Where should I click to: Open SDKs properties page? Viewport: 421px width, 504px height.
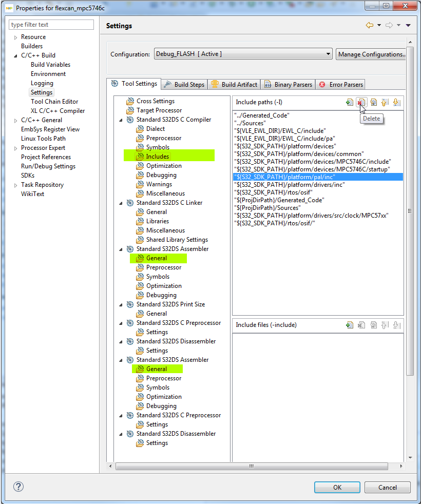[28, 176]
